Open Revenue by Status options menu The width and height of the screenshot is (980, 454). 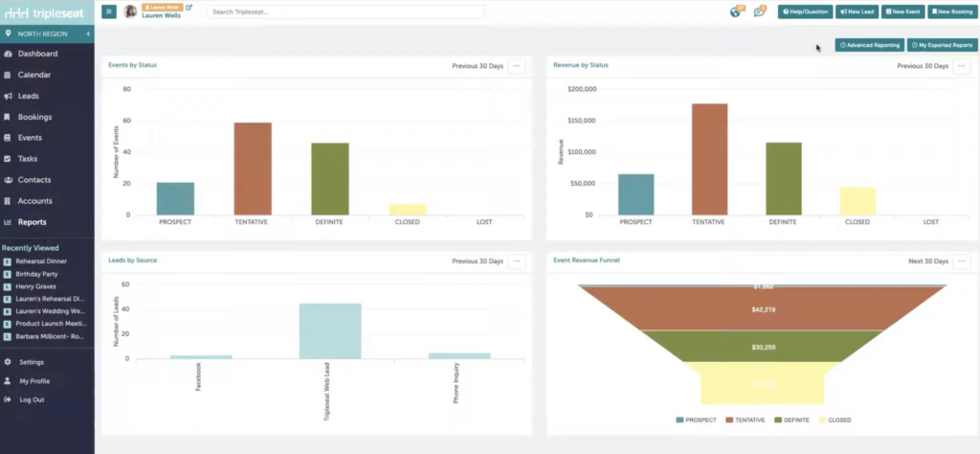[x=961, y=66]
